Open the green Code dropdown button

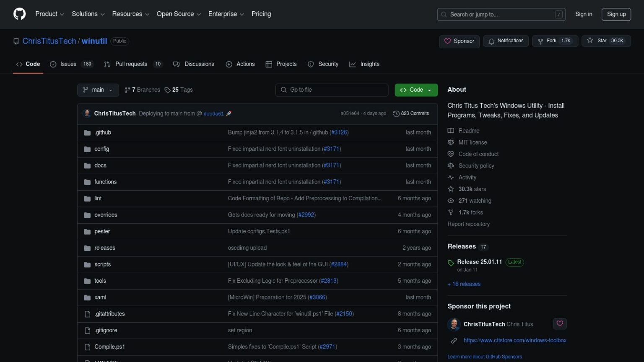tap(416, 90)
